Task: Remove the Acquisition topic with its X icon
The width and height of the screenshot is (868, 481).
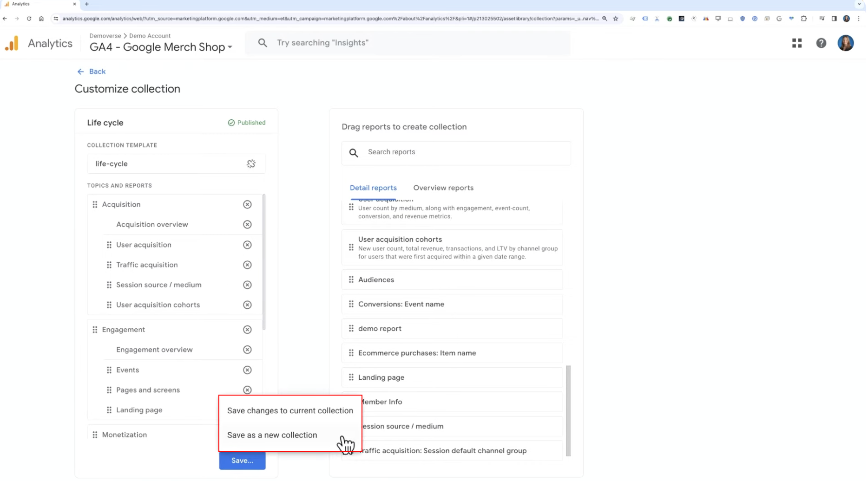Action: click(x=248, y=205)
